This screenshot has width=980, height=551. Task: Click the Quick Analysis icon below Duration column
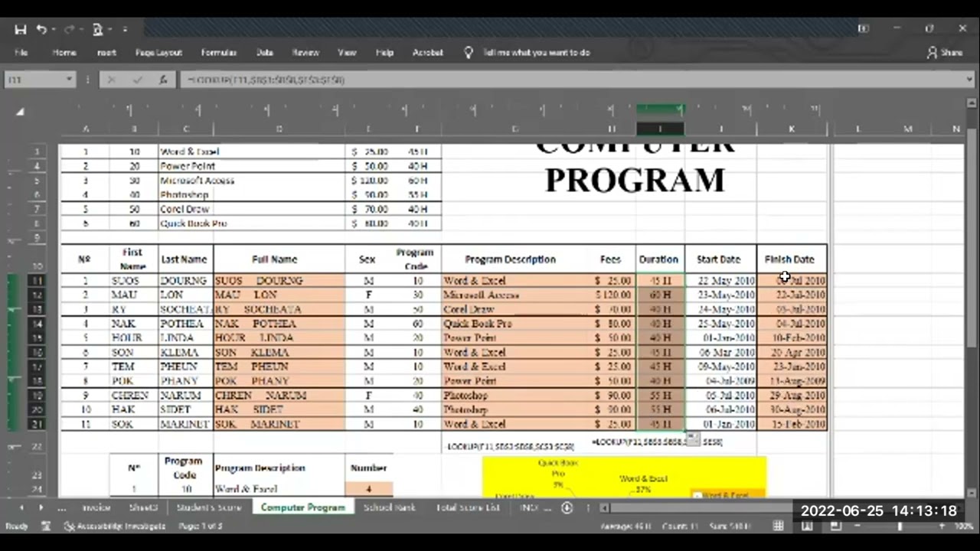(692, 439)
